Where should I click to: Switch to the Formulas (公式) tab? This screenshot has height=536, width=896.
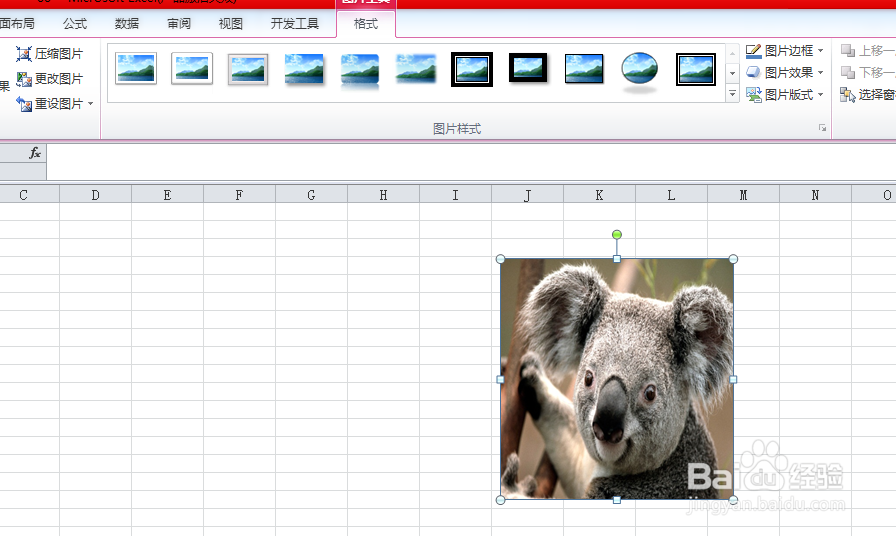pyautogui.click(x=75, y=23)
